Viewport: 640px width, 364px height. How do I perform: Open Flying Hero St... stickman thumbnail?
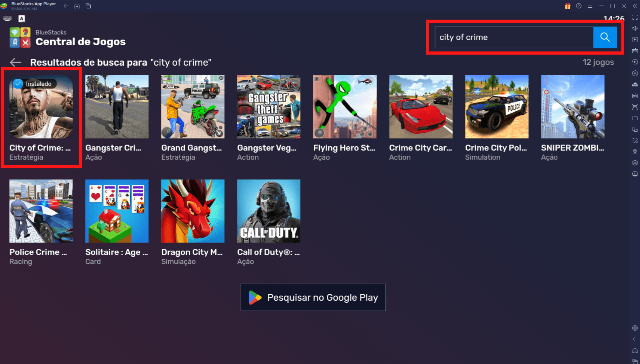pyautogui.click(x=345, y=107)
